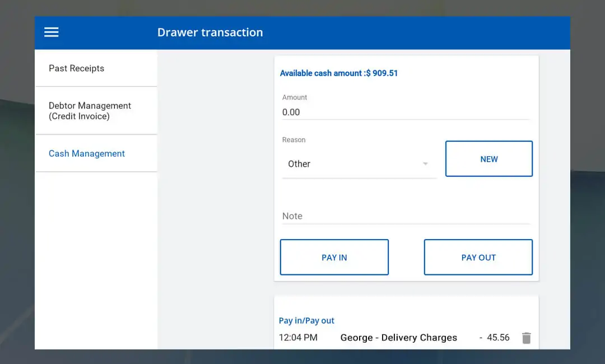Select Cash Management in the sidebar

tap(87, 153)
